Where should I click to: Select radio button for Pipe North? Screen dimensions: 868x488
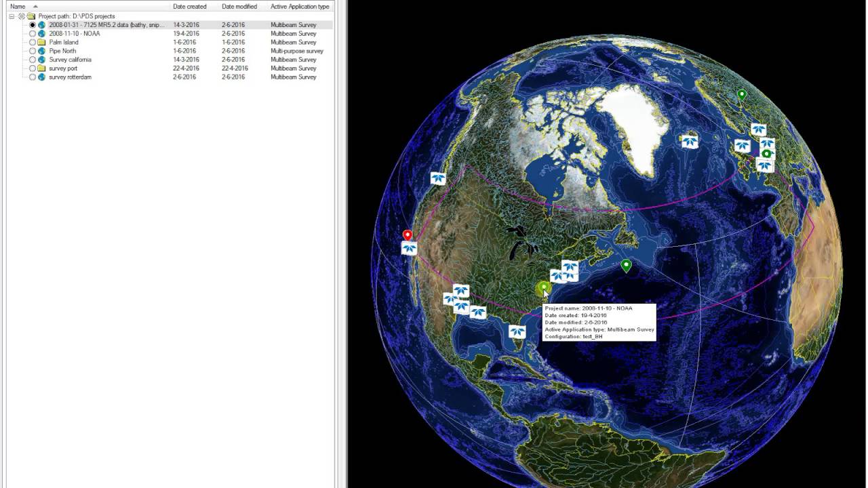32,51
